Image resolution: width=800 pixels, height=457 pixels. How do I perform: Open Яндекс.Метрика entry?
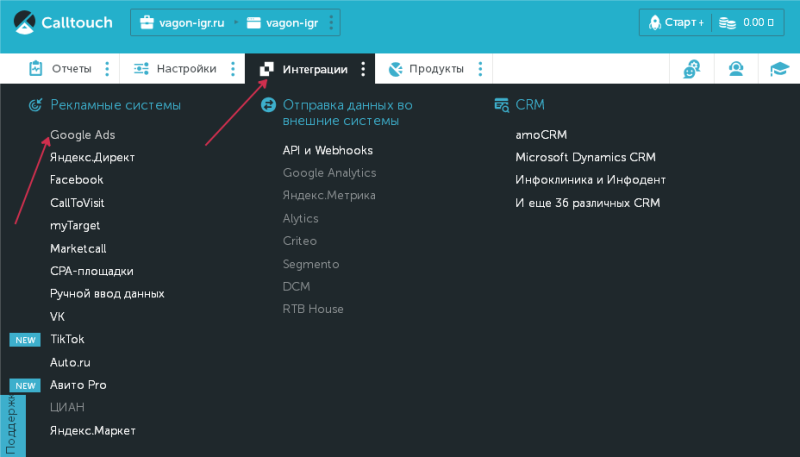(x=329, y=195)
